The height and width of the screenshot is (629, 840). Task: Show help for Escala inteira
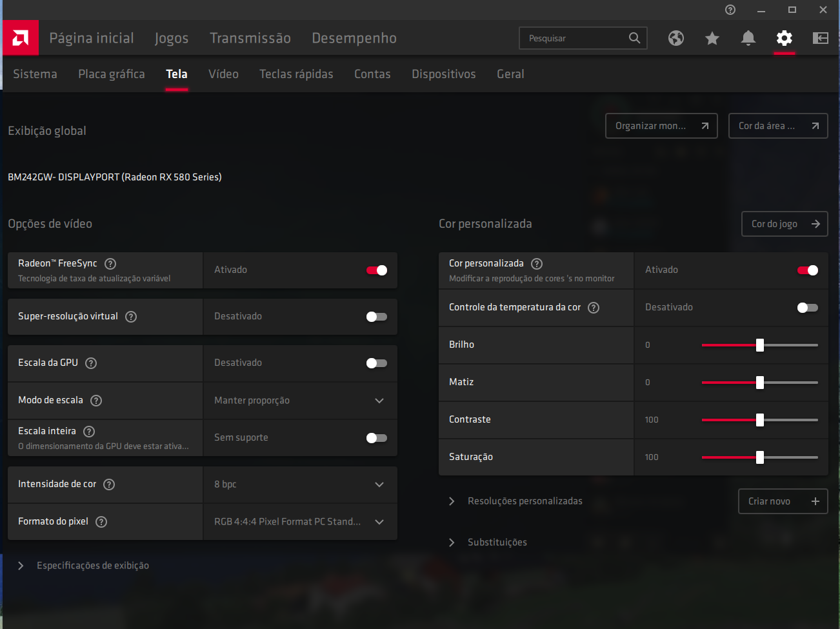[89, 431]
